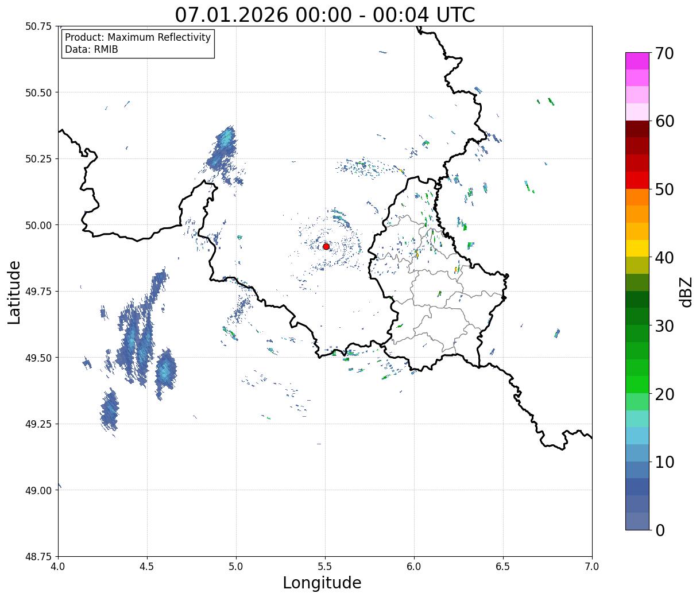Viewport: 700px width, 597px height.
Task: Click the colorbar tick label 10
Action: [x=664, y=462]
